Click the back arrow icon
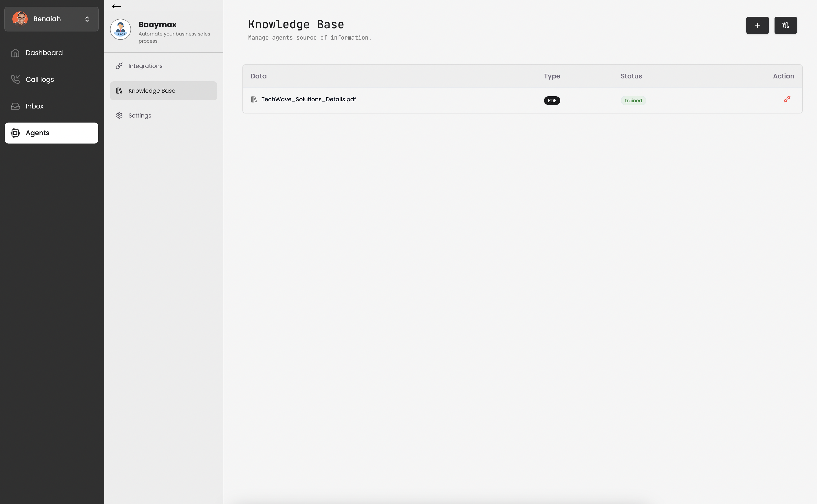The width and height of the screenshot is (817, 504). (x=116, y=6)
